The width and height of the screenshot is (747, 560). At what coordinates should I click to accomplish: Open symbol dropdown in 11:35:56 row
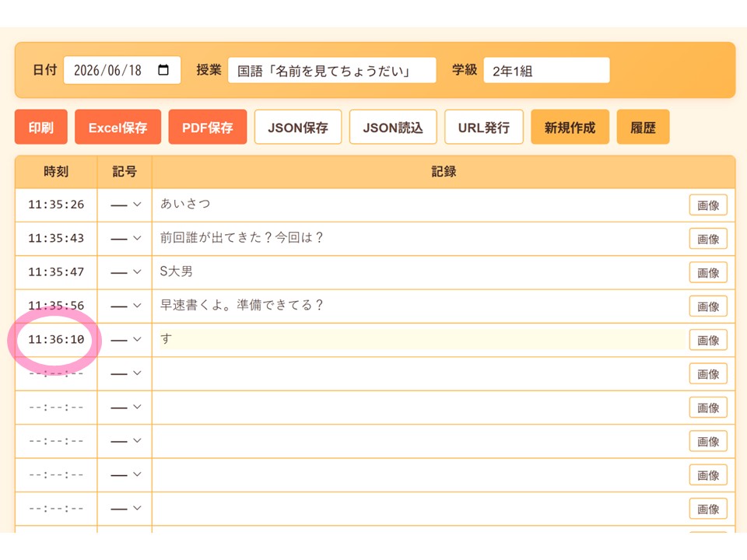[x=125, y=306]
